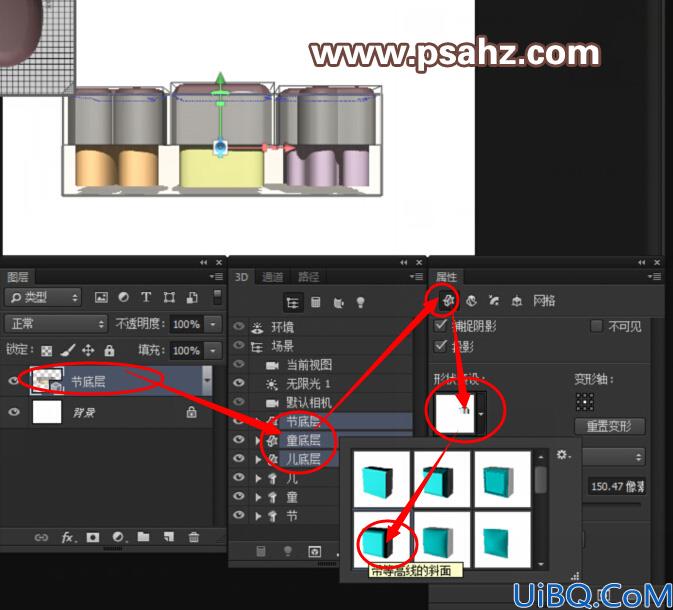Image resolution: width=673 pixels, height=610 pixels.
Task: Toggle the layer filtering switch
Action: click(x=218, y=297)
